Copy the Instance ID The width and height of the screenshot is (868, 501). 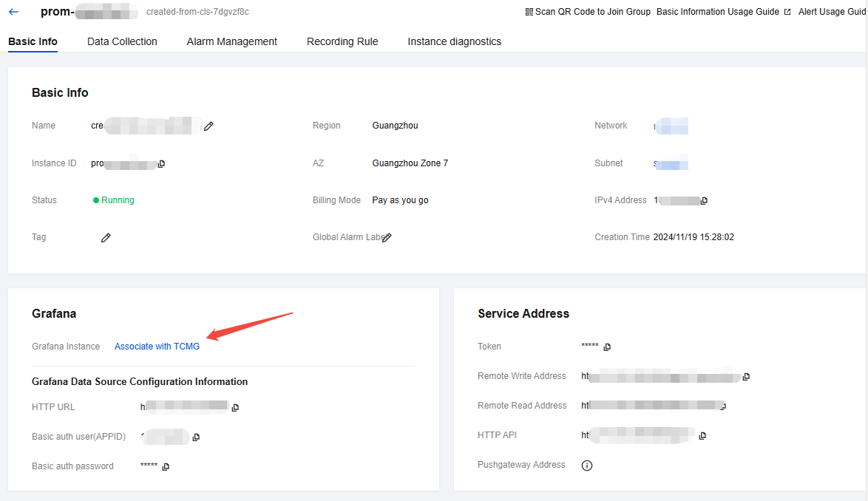point(161,164)
